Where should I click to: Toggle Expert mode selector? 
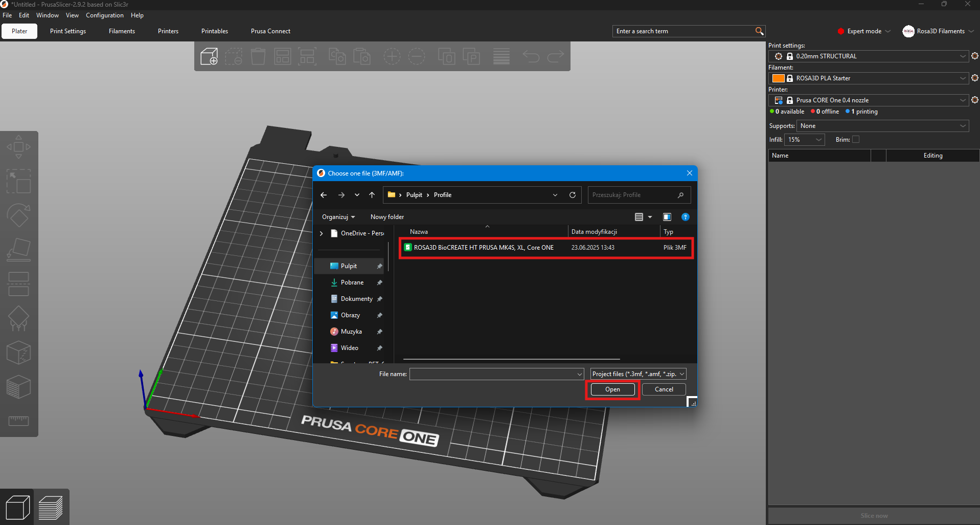pyautogui.click(x=864, y=31)
